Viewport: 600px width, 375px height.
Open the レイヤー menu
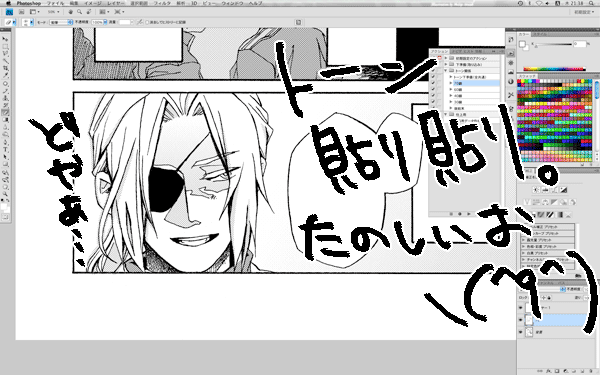coord(116,3)
